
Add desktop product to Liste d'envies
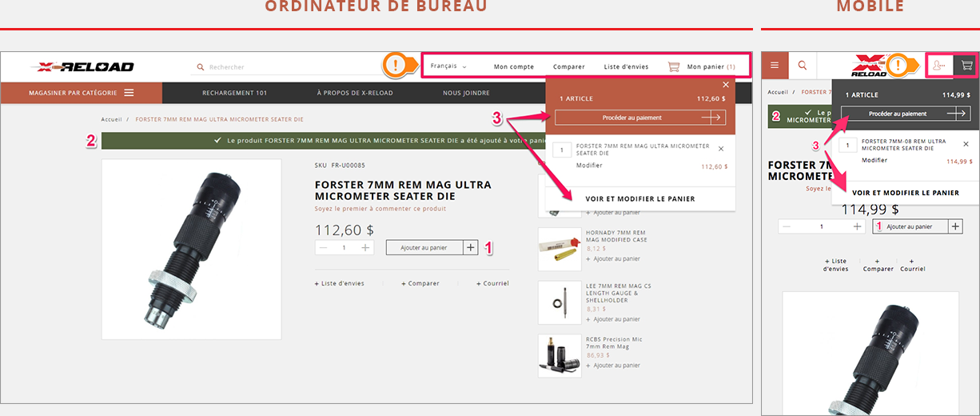coord(339,283)
